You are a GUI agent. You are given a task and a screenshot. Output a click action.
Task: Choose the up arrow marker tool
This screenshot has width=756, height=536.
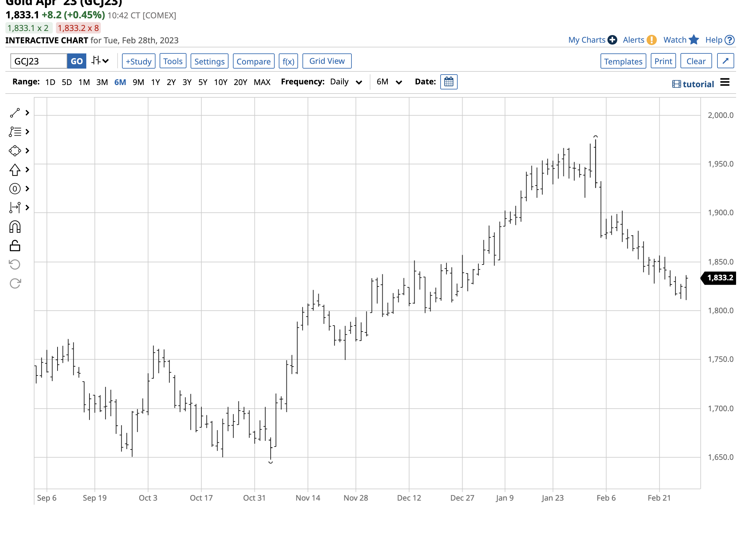[x=15, y=170]
